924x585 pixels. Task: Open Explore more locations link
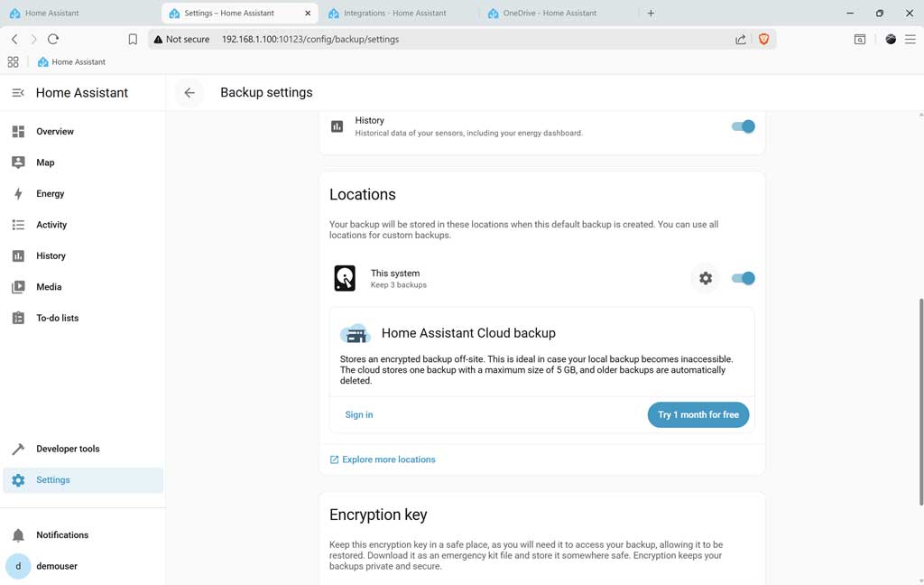[x=383, y=460]
